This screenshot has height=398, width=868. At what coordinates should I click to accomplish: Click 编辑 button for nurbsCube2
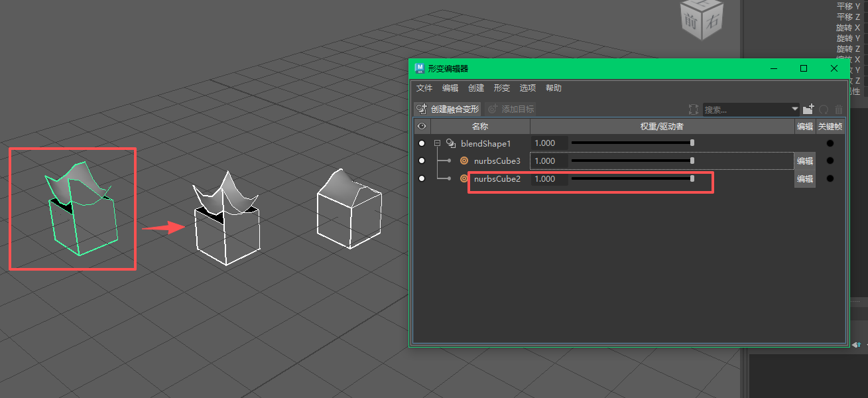[805, 178]
